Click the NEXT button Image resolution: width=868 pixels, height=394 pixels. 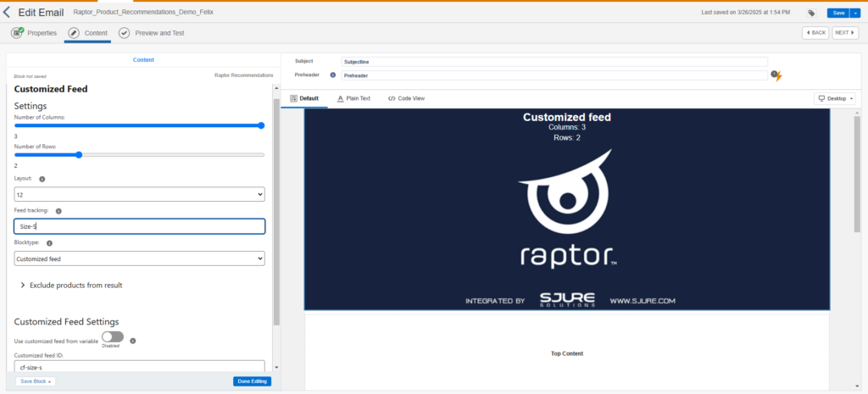(845, 33)
